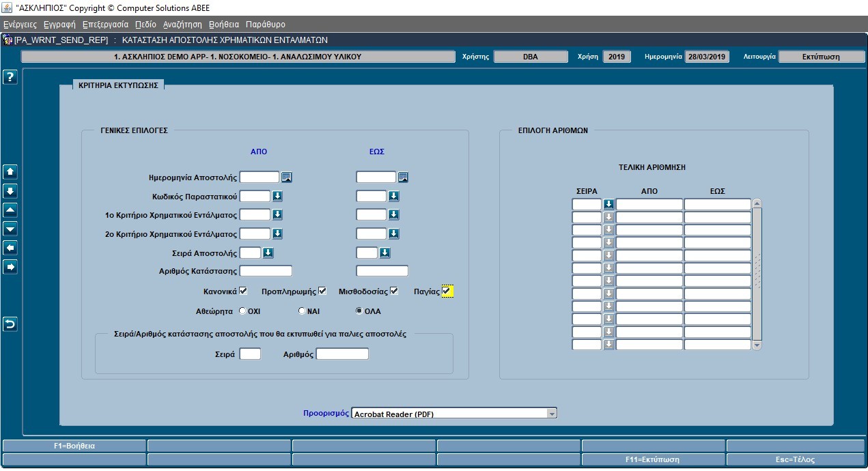Open value list for Κωδικός Παραστατικού ΕΩΣ
This screenshot has width=868, height=471.
click(394, 197)
